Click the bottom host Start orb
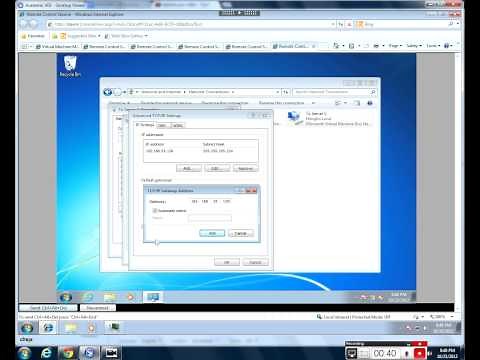 pyautogui.click(x=24, y=353)
